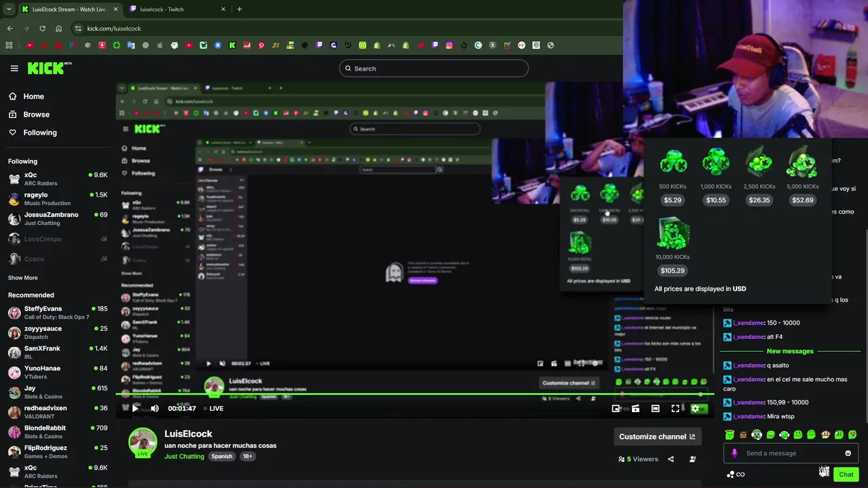Screen dimensions: 868x488
Task: Click LuisElcock channel avatar
Action: click(x=143, y=443)
